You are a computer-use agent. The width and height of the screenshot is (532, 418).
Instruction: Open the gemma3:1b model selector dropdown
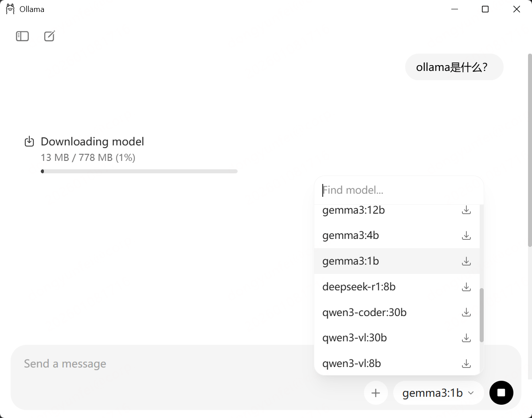(438, 393)
